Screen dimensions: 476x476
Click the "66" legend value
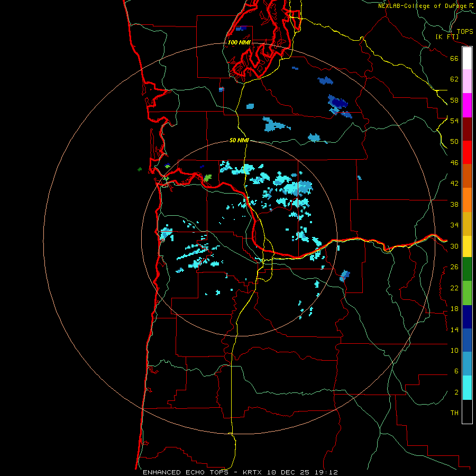[454, 58]
